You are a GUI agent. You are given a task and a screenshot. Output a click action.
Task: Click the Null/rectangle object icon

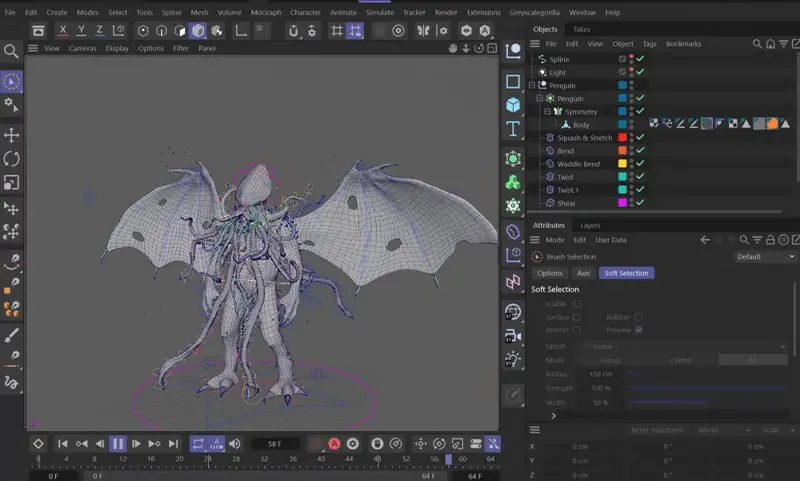point(513,82)
